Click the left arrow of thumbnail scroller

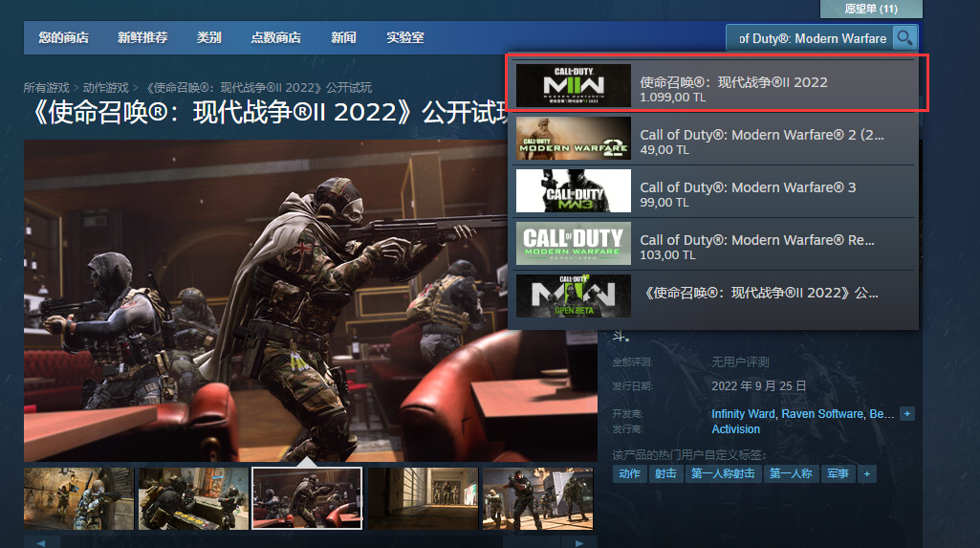(41, 542)
